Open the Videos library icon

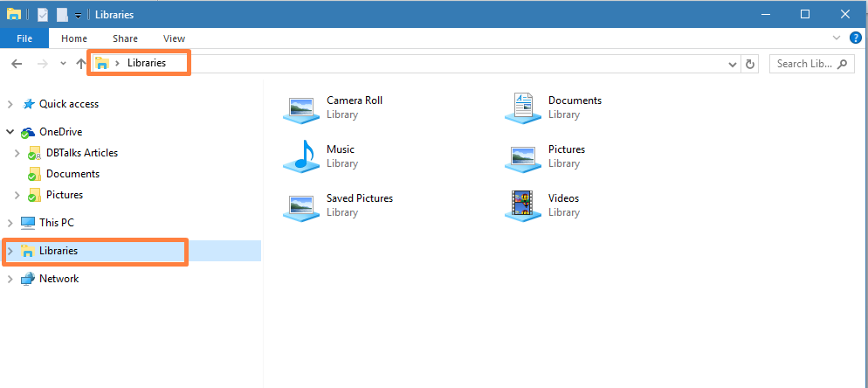523,205
